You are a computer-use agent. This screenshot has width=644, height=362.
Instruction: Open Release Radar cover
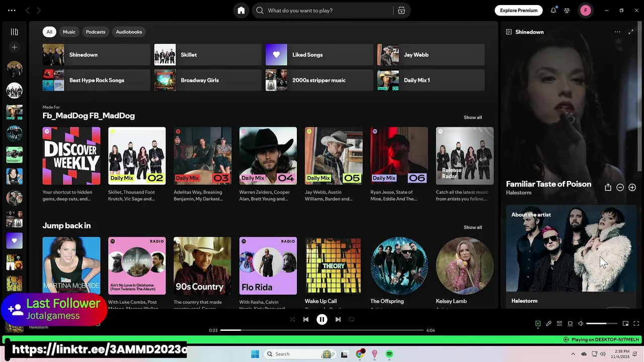(465, 156)
